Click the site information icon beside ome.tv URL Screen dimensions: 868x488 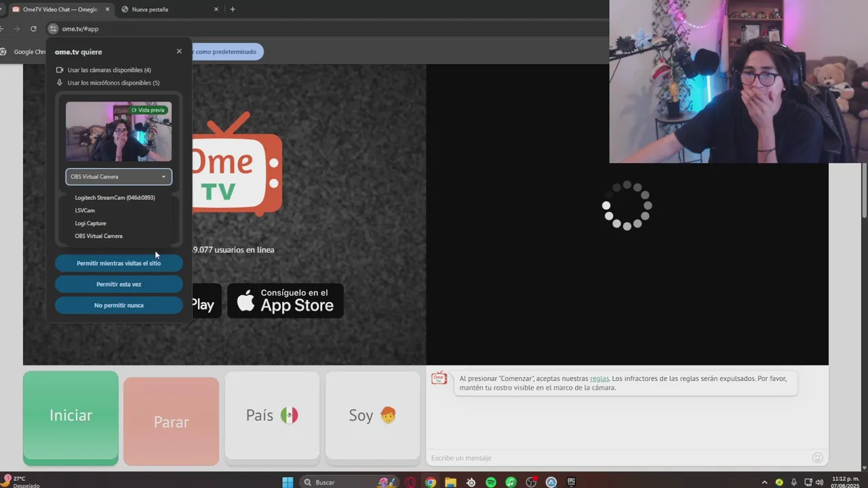[53, 28]
